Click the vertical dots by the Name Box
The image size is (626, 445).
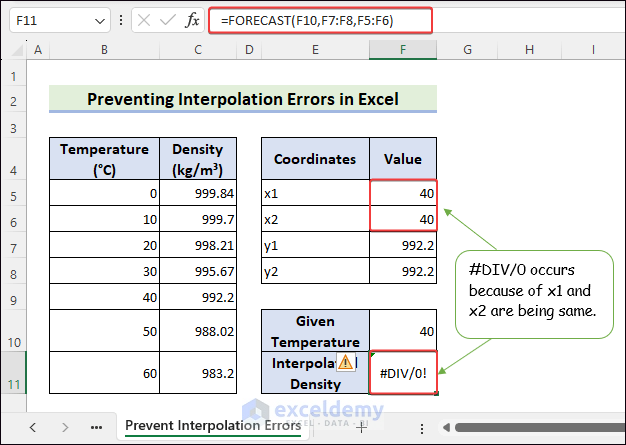click(121, 20)
